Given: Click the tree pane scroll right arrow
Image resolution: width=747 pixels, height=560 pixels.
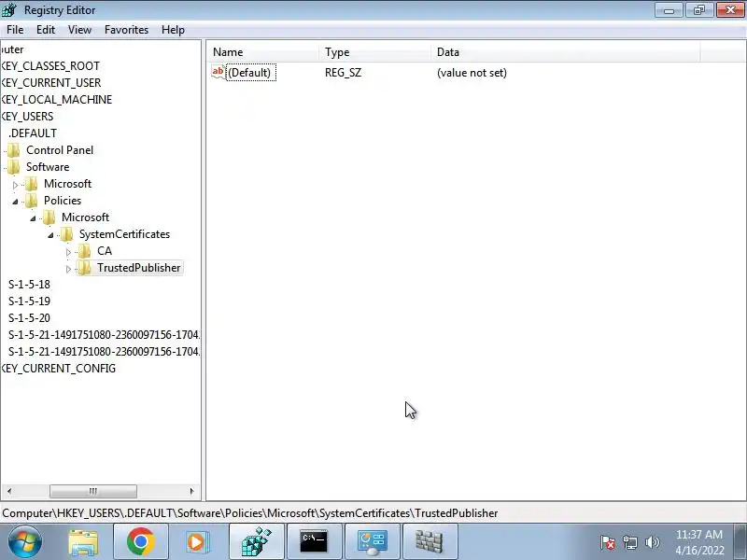Looking at the screenshot, I should pos(191,491).
